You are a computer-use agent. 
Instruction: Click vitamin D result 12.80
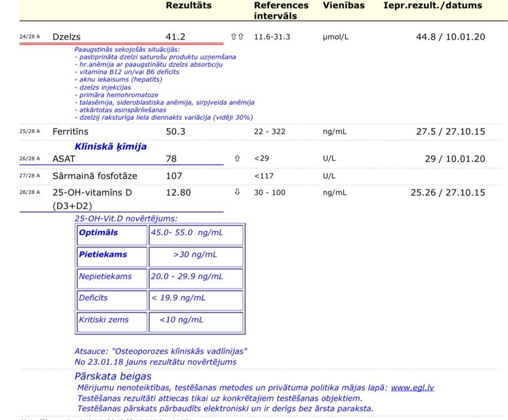[178, 193]
